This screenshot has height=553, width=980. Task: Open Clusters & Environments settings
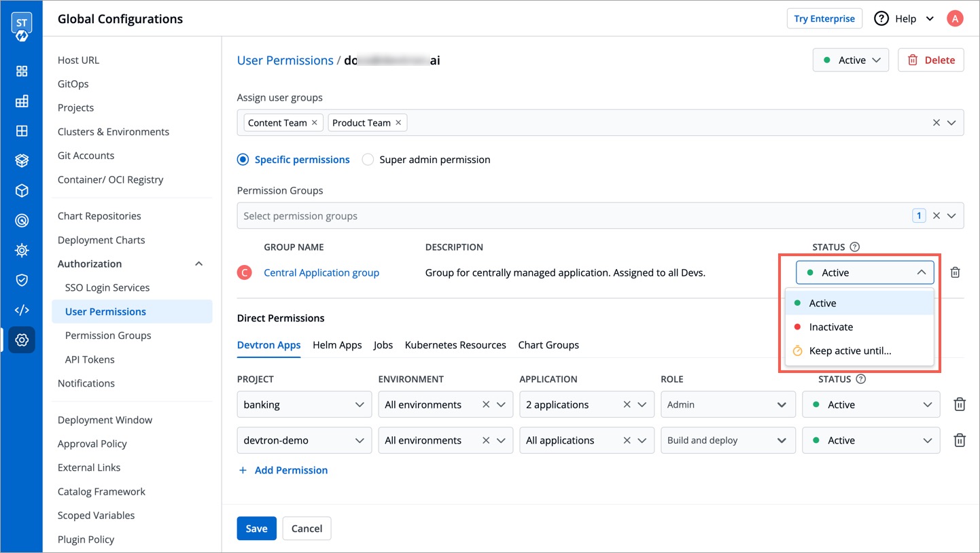[113, 132]
